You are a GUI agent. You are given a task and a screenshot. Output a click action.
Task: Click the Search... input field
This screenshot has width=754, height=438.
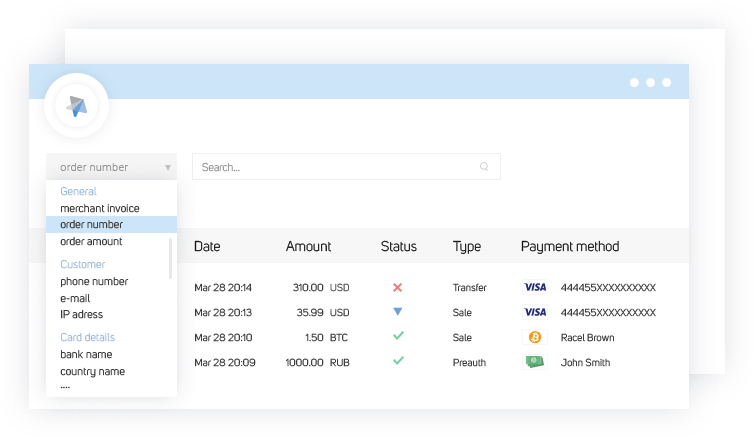[346, 167]
